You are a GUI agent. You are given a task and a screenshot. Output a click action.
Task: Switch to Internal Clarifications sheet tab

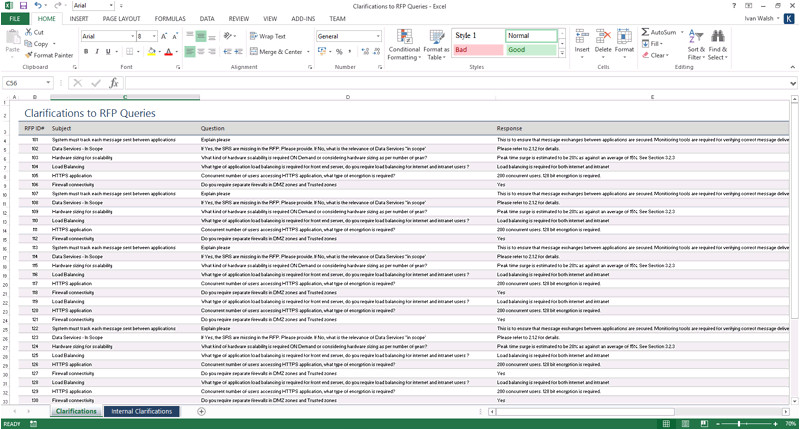tap(141, 411)
